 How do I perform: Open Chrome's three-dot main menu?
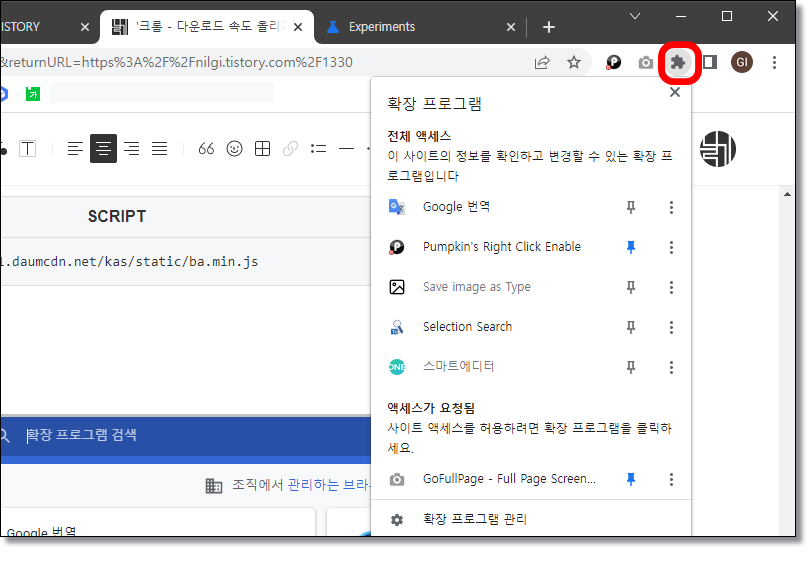pos(774,62)
